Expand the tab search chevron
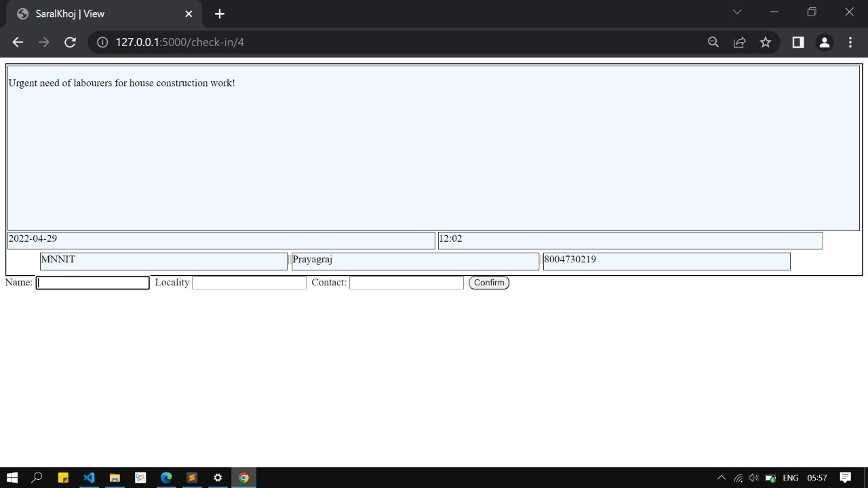Image resolution: width=868 pixels, height=488 pixels. pos(737,12)
